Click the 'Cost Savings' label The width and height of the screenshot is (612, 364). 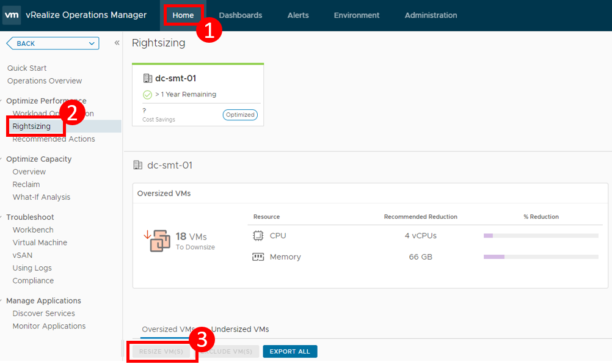(x=158, y=119)
